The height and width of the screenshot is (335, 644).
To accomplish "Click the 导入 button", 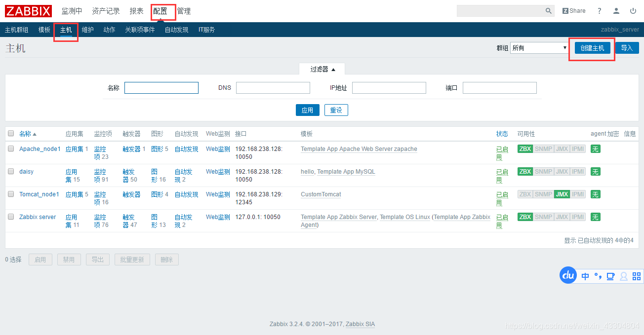I will point(627,48).
